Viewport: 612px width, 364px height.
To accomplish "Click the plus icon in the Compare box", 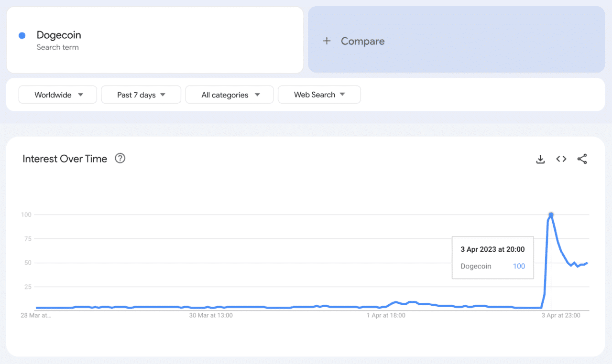I will pyautogui.click(x=327, y=41).
